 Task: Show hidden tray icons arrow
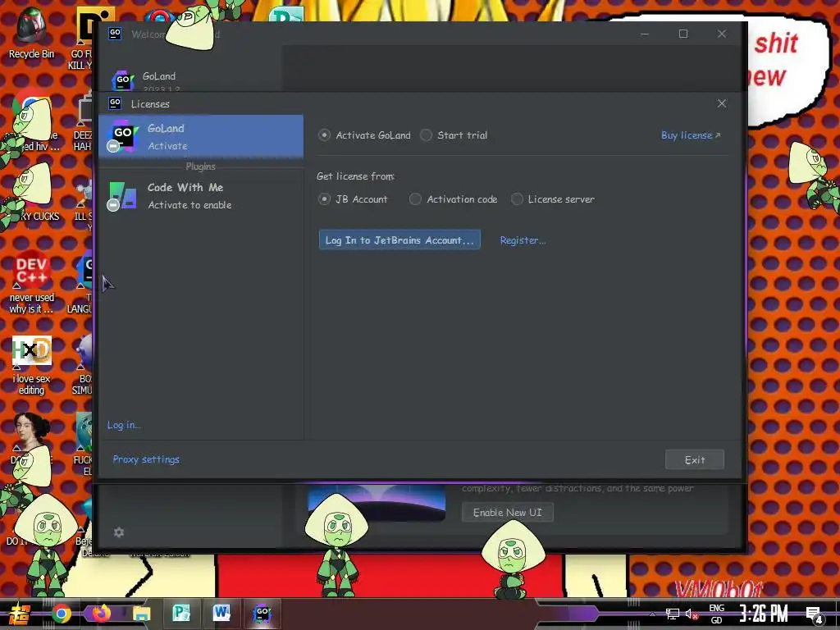click(x=652, y=614)
